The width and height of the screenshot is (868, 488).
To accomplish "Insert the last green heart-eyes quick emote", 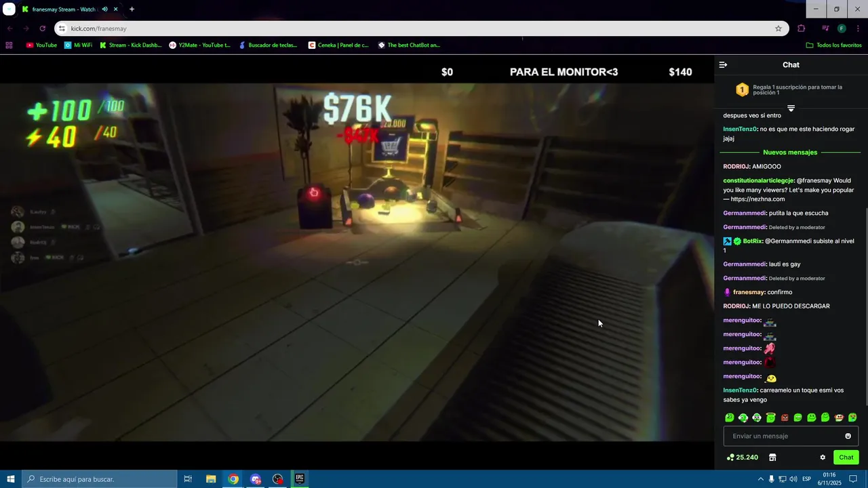I will tap(852, 418).
